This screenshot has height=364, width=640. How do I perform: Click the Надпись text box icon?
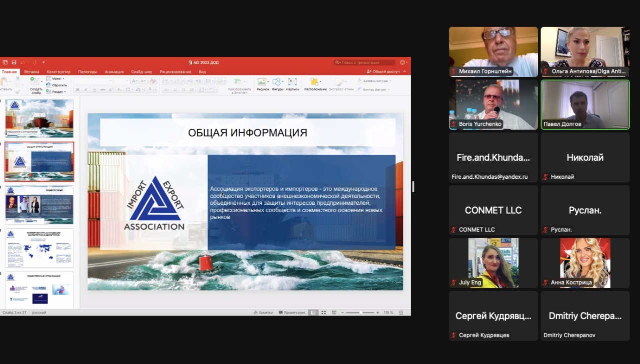(x=292, y=81)
